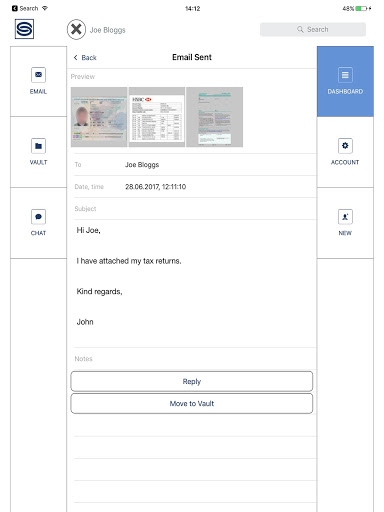
Task: Return to Search via status bar back arrow
Action: 15,8
